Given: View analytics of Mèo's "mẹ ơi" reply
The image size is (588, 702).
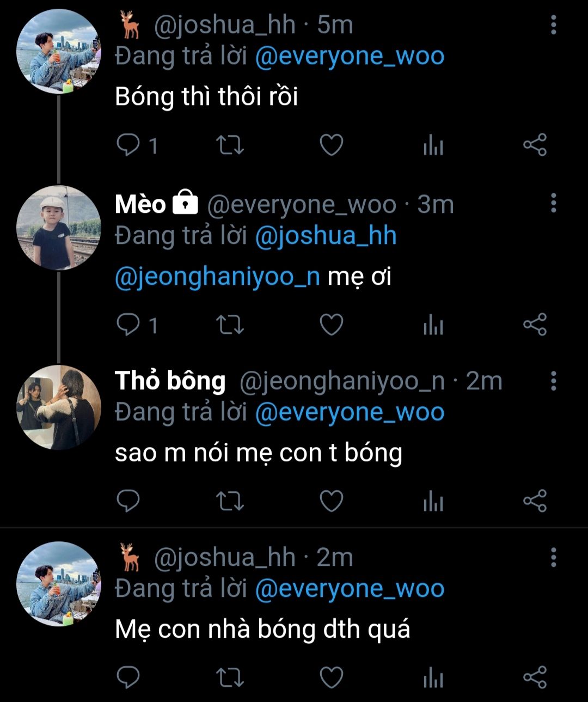Looking at the screenshot, I should pyautogui.click(x=433, y=325).
